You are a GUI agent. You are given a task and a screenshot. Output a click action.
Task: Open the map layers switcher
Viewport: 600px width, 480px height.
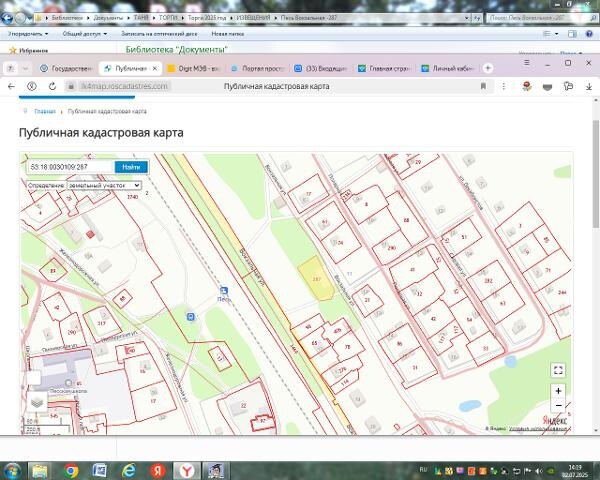37,402
